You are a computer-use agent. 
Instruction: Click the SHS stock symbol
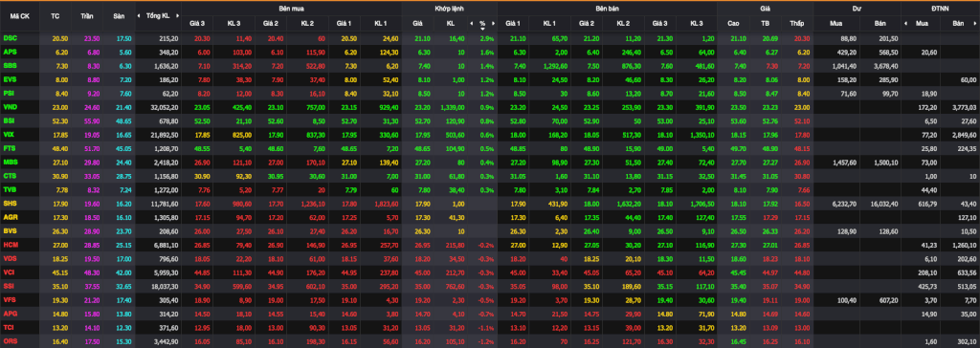pyautogui.click(x=10, y=204)
